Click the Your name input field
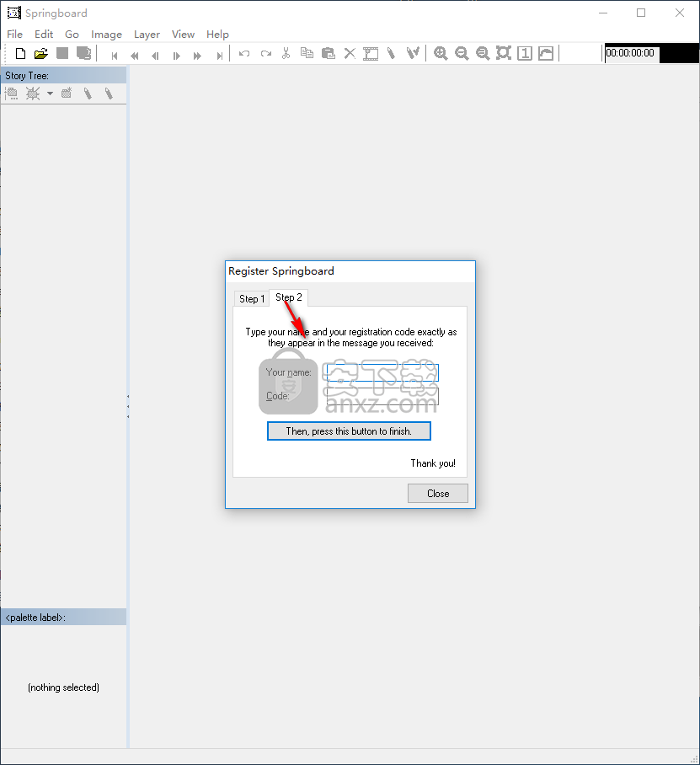 (382, 372)
